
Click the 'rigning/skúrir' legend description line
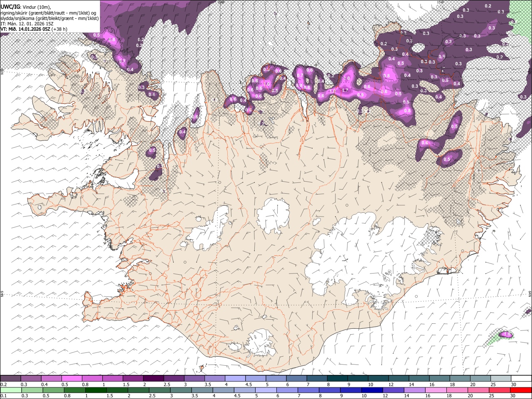point(49,13)
